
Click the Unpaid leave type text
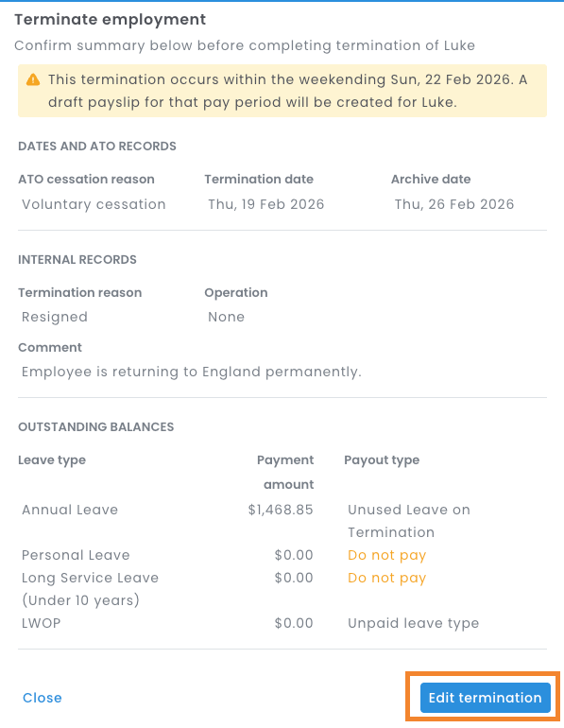(413, 623)
